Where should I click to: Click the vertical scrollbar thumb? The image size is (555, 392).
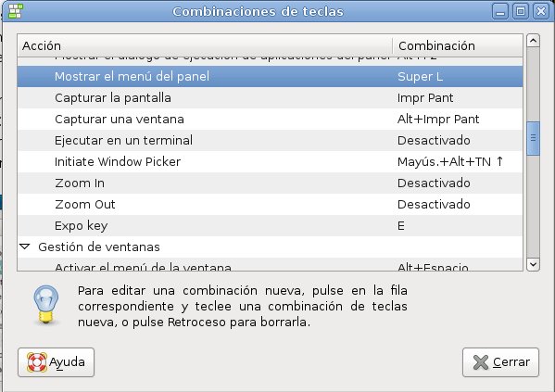pos(533,138)
